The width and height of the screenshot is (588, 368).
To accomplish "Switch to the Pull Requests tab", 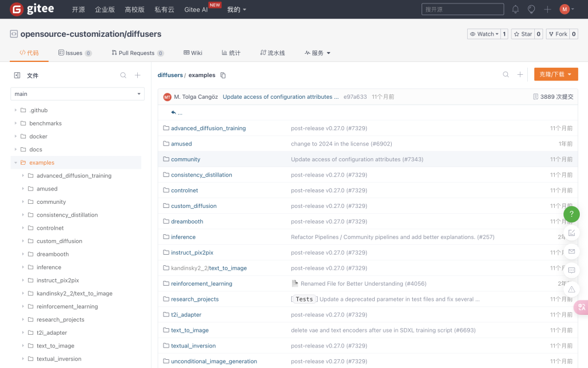I will point(137,53).
